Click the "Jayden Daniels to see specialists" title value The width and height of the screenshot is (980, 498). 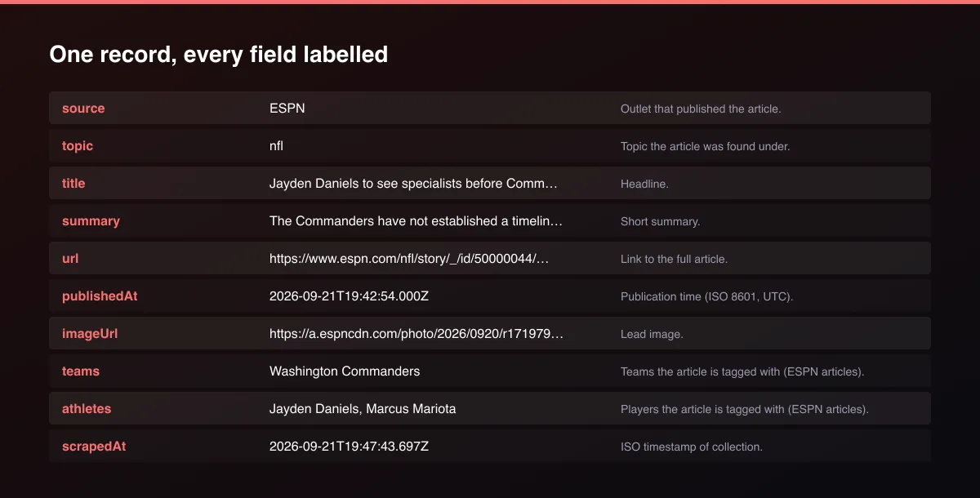pos(413,184)
